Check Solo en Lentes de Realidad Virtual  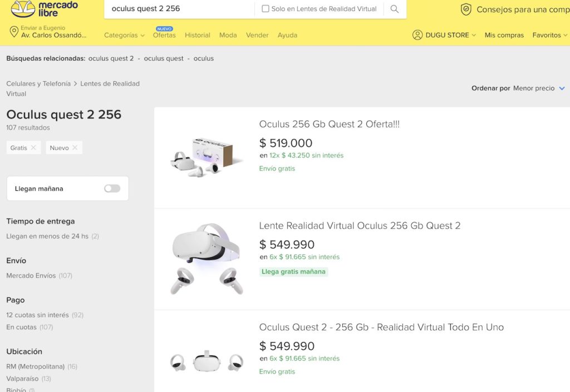pos(266,9)
